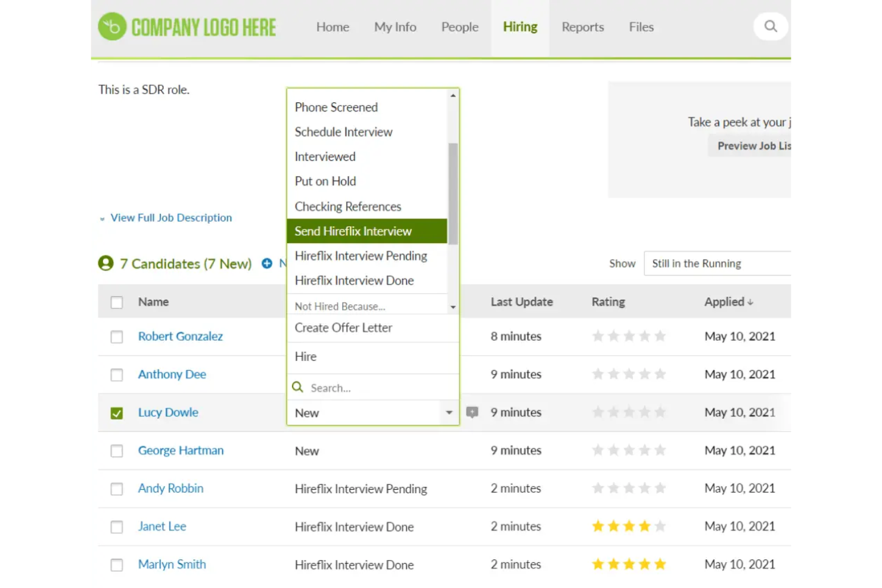882x588 pixels.
Task: Check the Anthony Dee checkbox
Action: (x=116, y=375)
